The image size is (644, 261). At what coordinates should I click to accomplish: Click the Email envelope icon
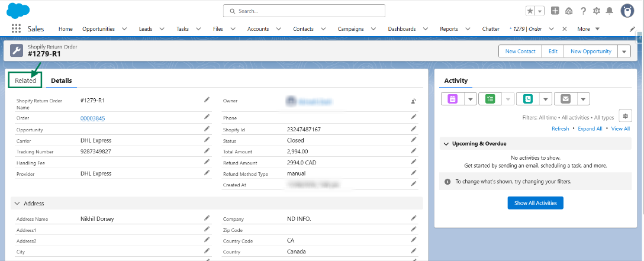(x=565, y=99)
